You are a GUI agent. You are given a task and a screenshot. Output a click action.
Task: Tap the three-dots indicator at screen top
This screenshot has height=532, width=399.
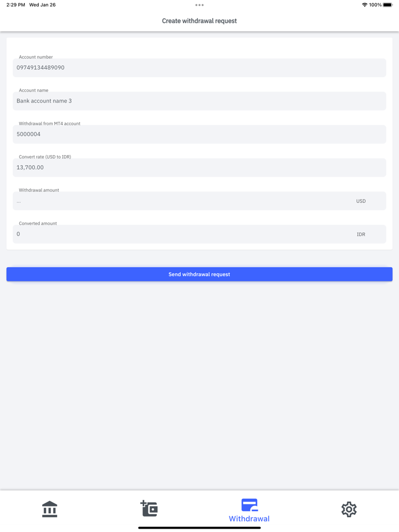pyautogui.click(x=199, y=4)
